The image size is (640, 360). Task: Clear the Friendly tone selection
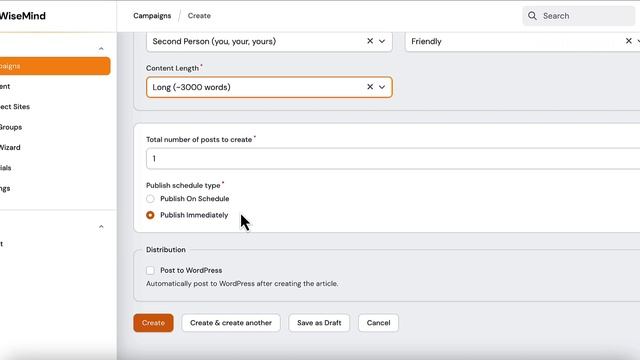pyautogui.click(x=629, y=41)
